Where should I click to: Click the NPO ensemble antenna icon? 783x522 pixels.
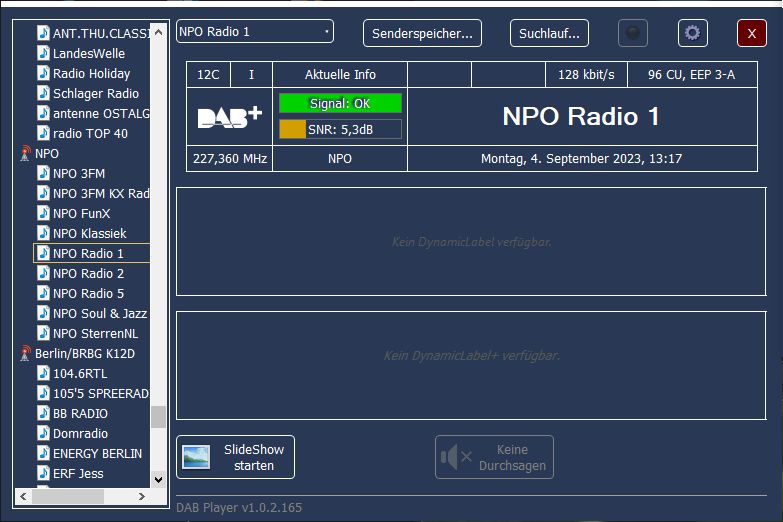tap(25, 153)
